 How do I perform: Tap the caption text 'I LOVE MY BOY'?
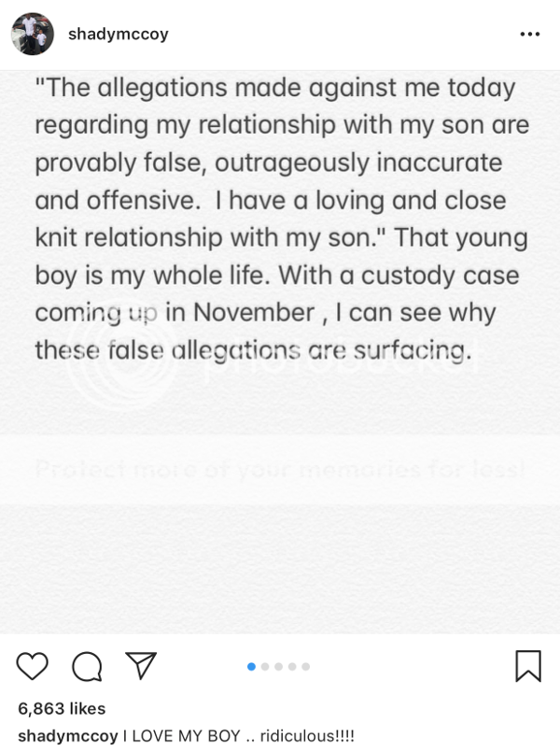(x=183, y=735)
